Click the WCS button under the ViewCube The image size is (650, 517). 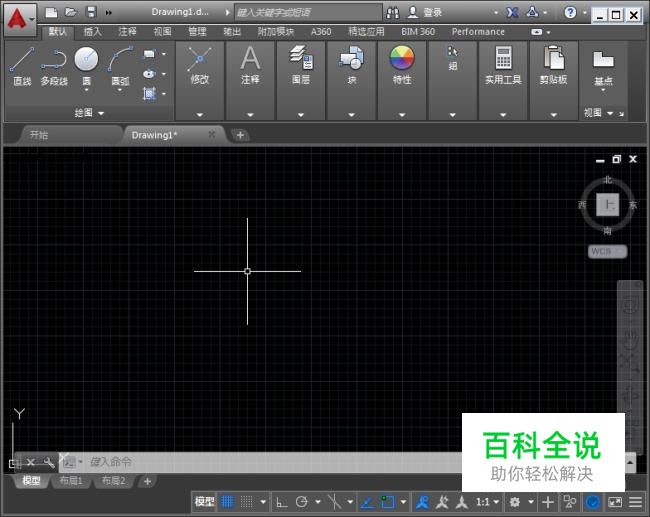(x=608, y=251)
